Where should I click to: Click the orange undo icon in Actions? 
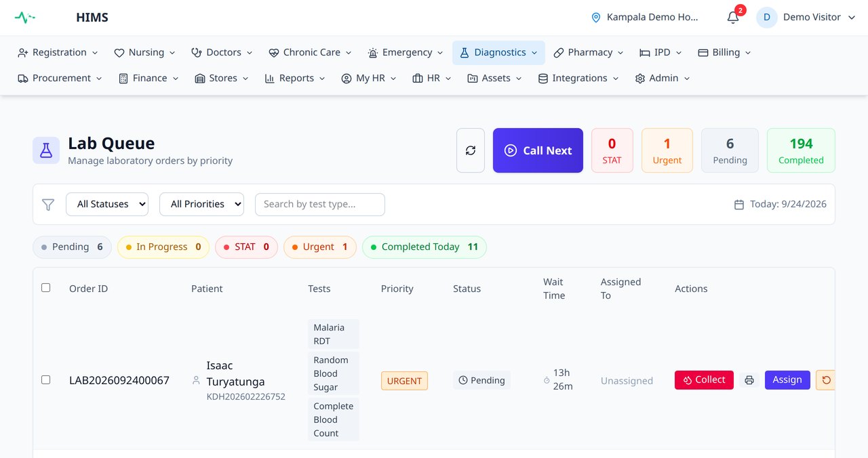click(x=826, y=380)
